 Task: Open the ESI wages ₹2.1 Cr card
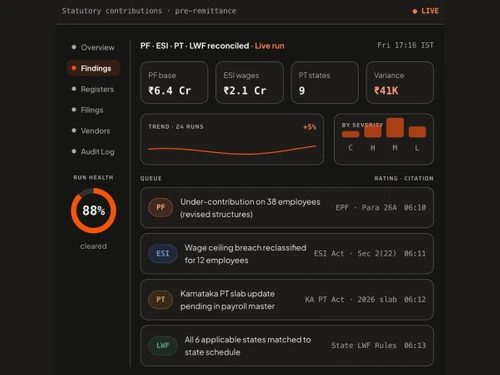click(x=249, y=82)
